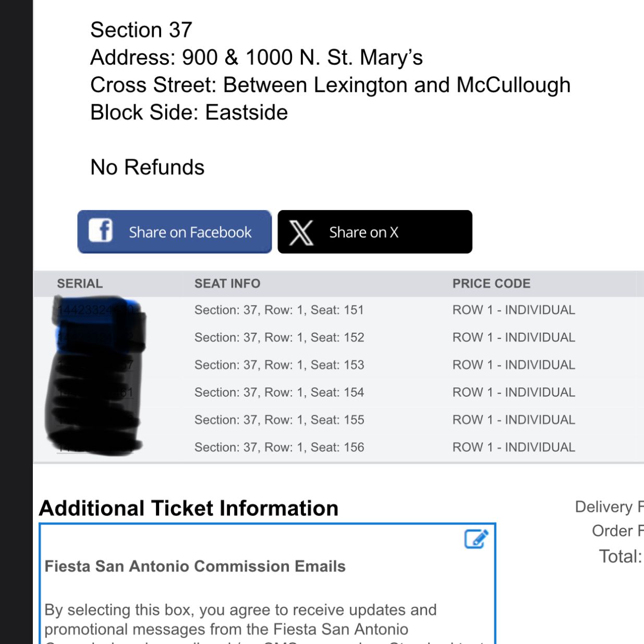Click the Facebook logo icon
Screen dimensions: 644x644
pyautogui.click(x=101, y=230)
